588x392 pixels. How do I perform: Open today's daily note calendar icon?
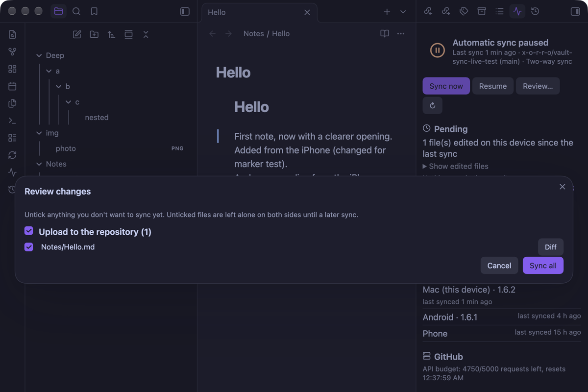12,86
